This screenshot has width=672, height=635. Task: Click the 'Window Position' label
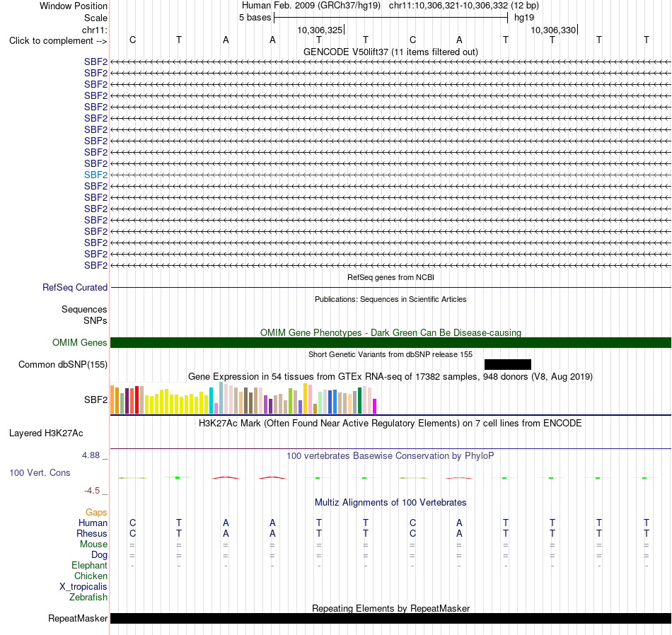(74, 6)
